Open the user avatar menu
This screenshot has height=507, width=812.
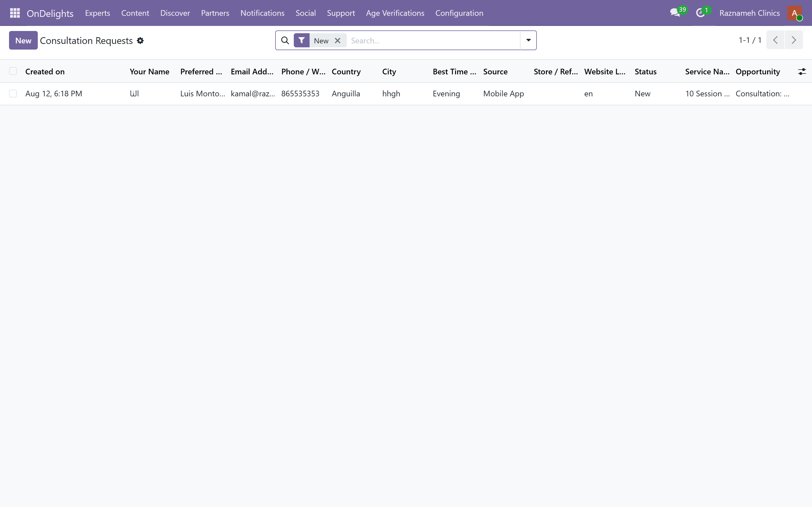(795, 13)
